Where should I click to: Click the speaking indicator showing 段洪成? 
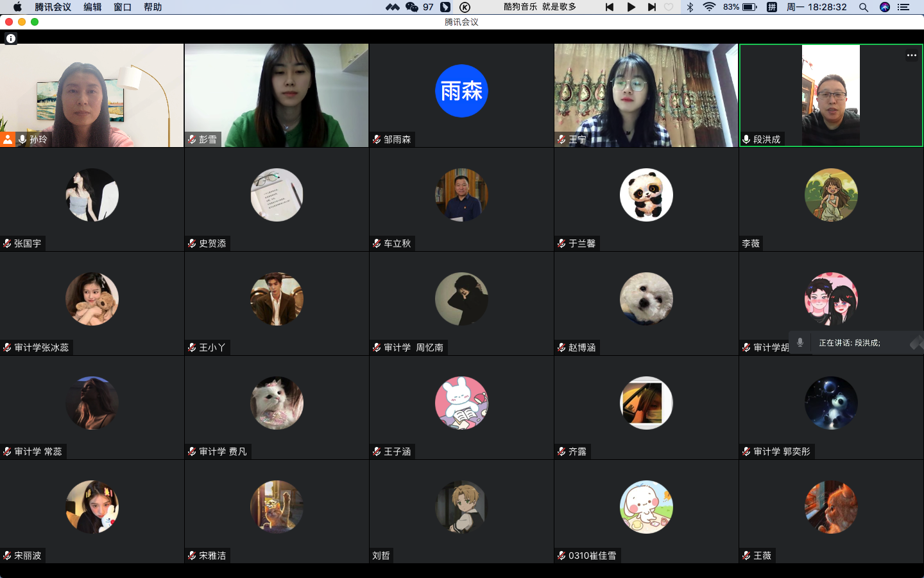pyautogui.click(x=849, y=343)
